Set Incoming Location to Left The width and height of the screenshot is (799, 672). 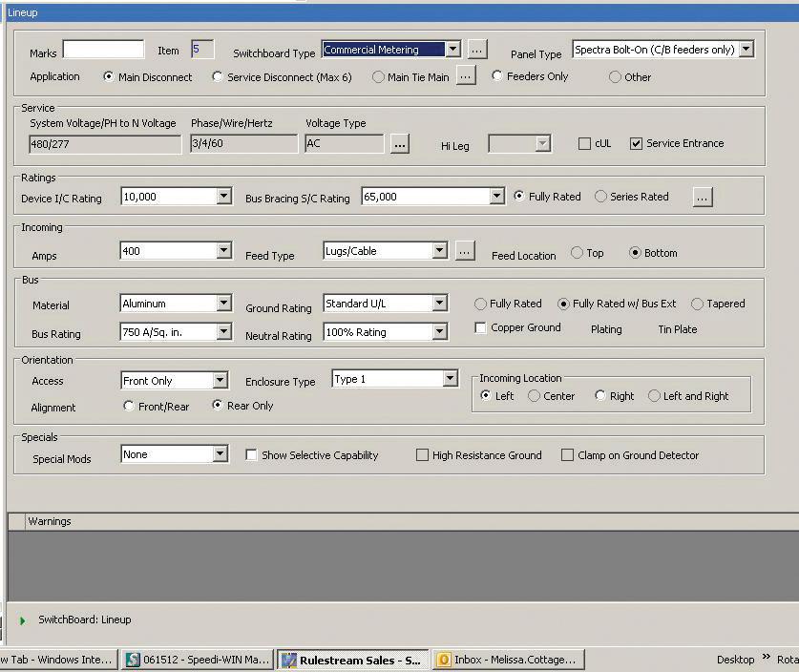[486, 395]
